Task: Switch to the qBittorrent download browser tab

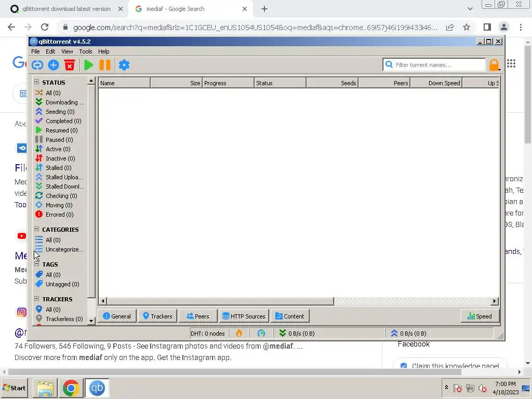Action: point(66,9)
